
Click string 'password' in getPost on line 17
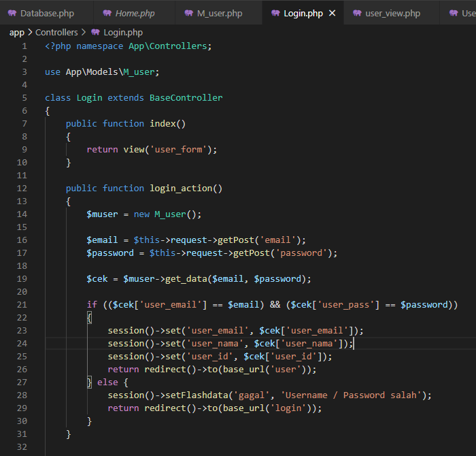[x=301, y=253]
